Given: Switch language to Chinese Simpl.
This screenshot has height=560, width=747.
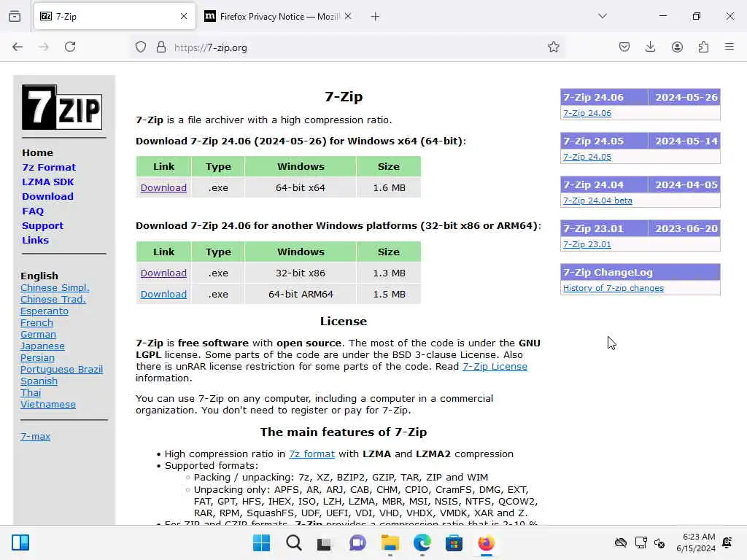Looking at the screenshot, I should [x=55, y=287].
